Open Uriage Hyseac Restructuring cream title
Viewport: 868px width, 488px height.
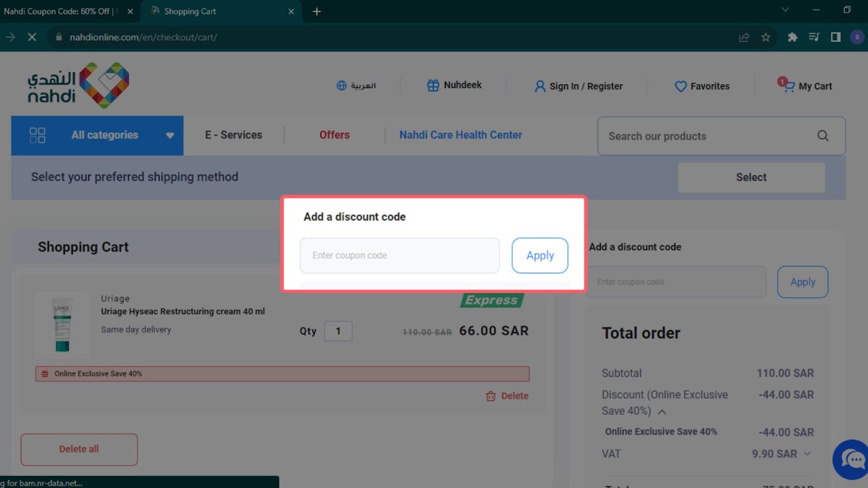coord(183,312)
